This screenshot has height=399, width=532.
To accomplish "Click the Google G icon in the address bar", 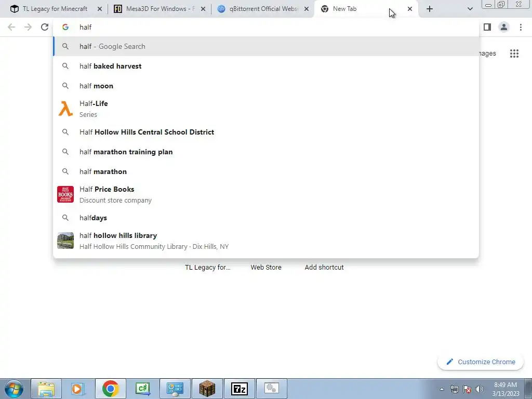I will click(x=65, y=27).
